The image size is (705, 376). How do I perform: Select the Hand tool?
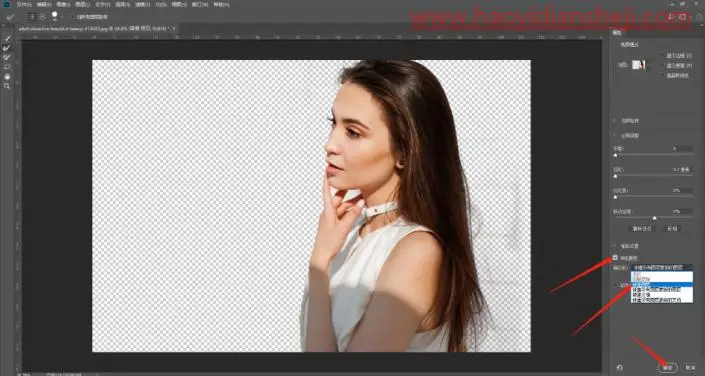coord(7,76)
